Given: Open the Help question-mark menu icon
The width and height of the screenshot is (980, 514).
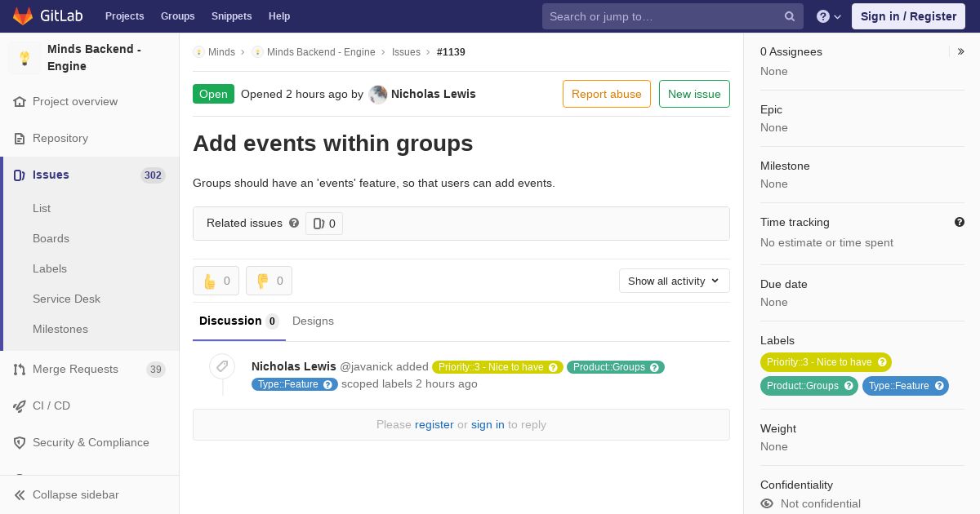Looking at the screenshot, I should pyautogui.click(x=823, y=16).
